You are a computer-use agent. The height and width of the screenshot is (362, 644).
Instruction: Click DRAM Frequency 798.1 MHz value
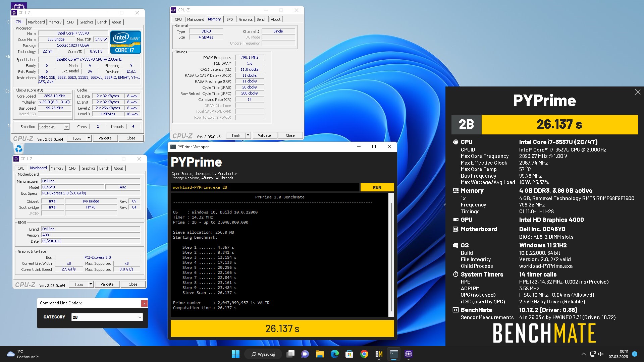[250, 58]
